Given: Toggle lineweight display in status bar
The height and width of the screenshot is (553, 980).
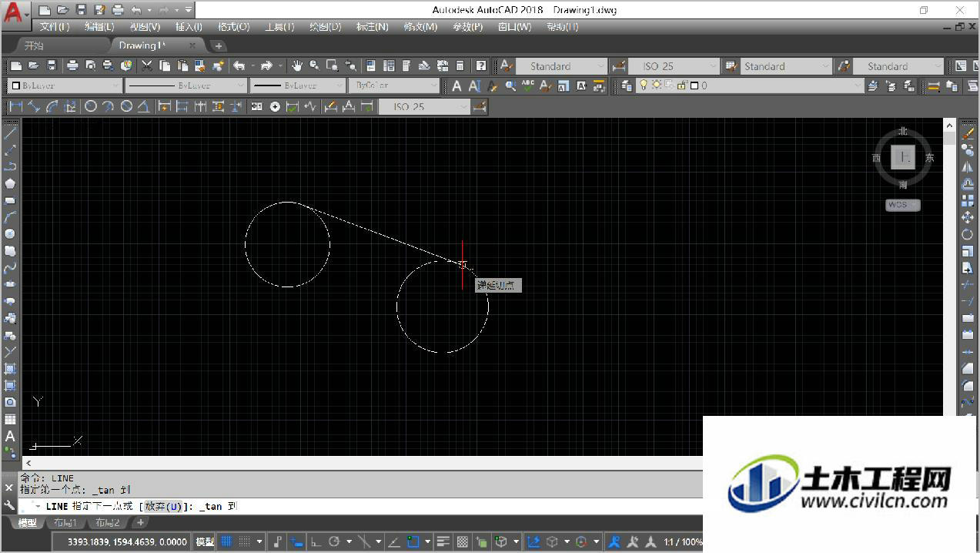Looking at the screenshot, I should [x=443, y=541].
